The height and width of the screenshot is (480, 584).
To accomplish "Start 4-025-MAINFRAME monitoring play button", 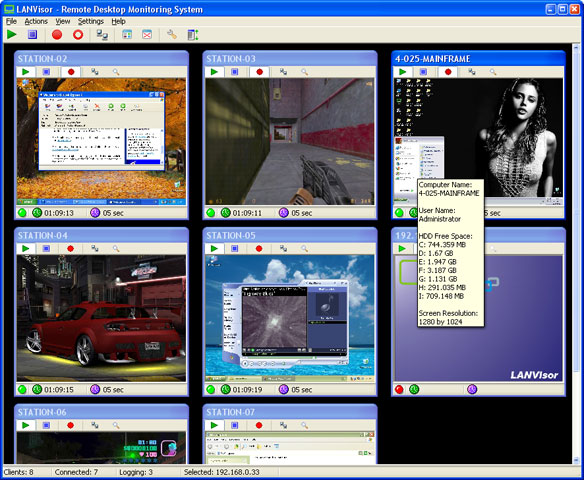I will pos(403,72).
